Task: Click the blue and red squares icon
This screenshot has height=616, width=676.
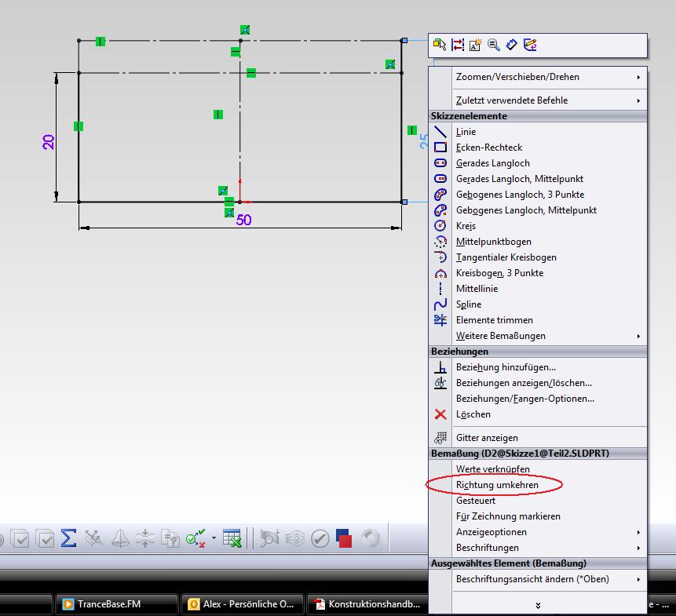Action: [x=344, y=538]
